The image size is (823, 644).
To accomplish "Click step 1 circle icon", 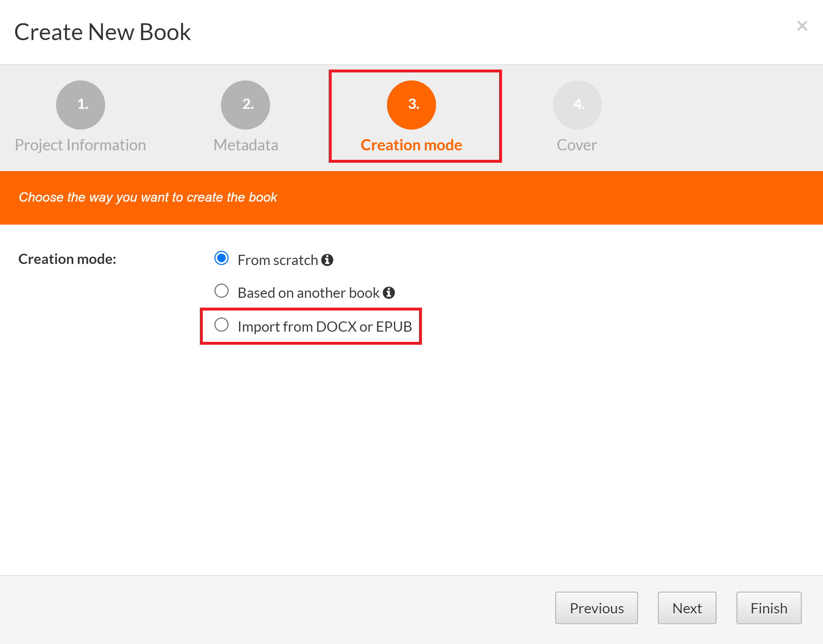I will (80, 105).
